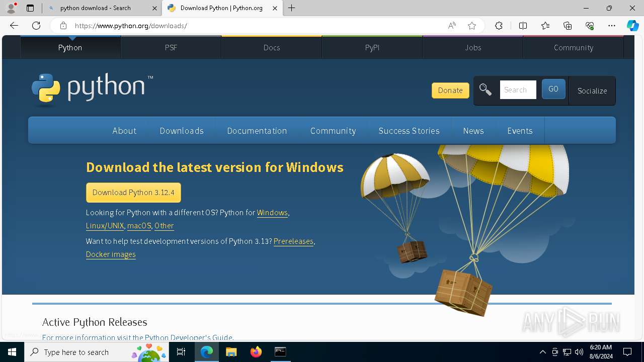Close the Download Python tab
644x362 pixels.
[x=275, y=8]
